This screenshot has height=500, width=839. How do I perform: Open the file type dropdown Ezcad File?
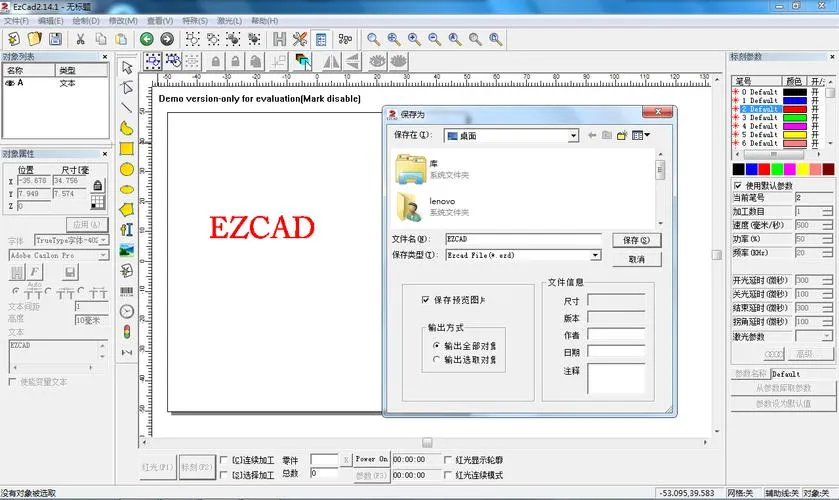pyautogui.click(x=595, y=255)
